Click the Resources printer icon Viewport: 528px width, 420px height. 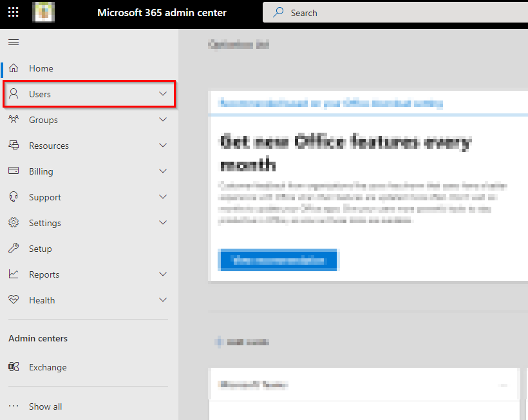(14, 145)
